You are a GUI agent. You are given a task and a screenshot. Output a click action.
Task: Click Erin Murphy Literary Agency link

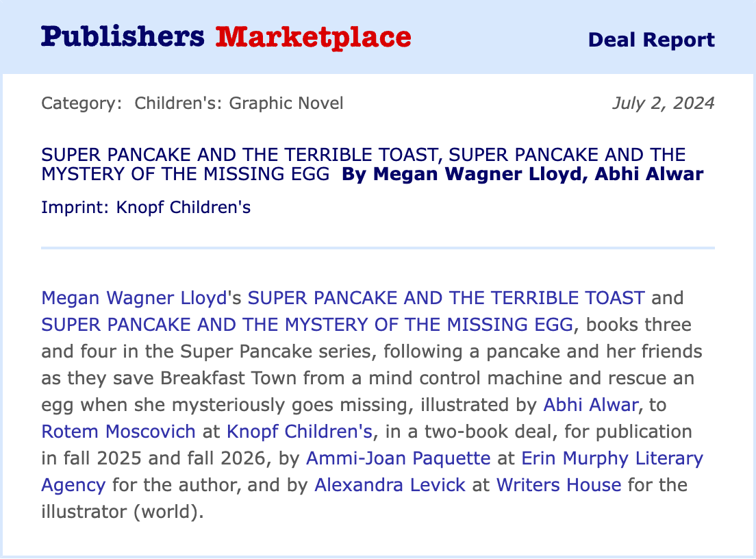click(x=612, y=458)
